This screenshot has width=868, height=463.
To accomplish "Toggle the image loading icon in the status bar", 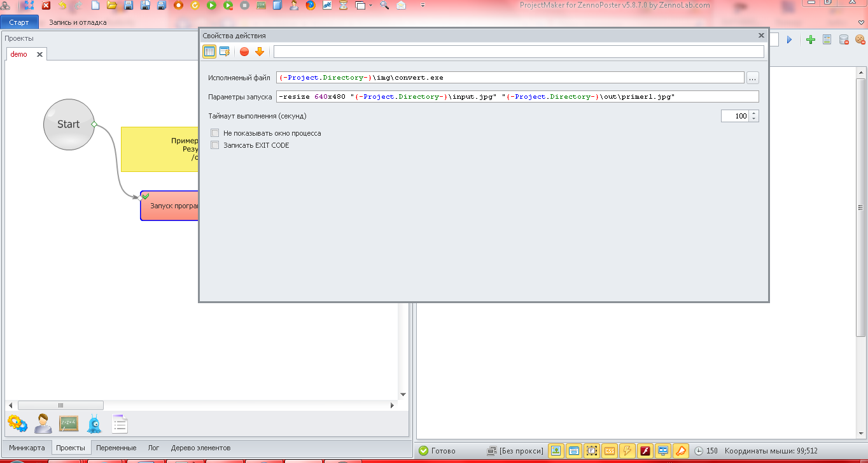I will [556, 451].
